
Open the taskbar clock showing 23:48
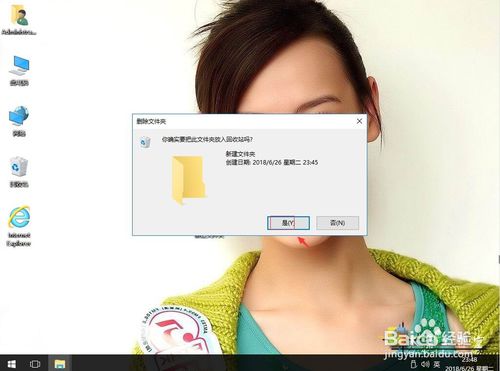(469, 360)
